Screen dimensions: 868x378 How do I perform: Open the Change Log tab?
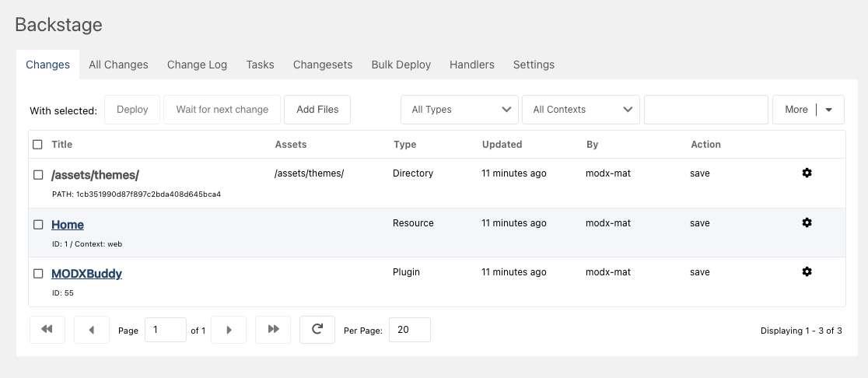197,65
